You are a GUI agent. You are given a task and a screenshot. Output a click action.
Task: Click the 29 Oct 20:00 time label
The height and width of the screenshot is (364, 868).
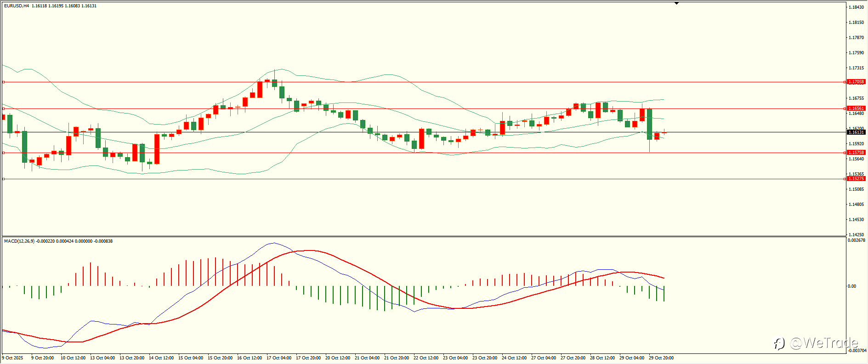point(661,358)
